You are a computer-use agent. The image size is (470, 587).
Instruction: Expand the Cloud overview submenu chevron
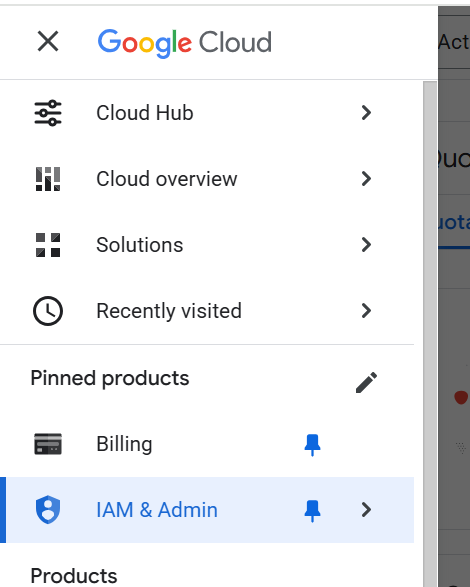pyautogui.click(x=366, y=179)
